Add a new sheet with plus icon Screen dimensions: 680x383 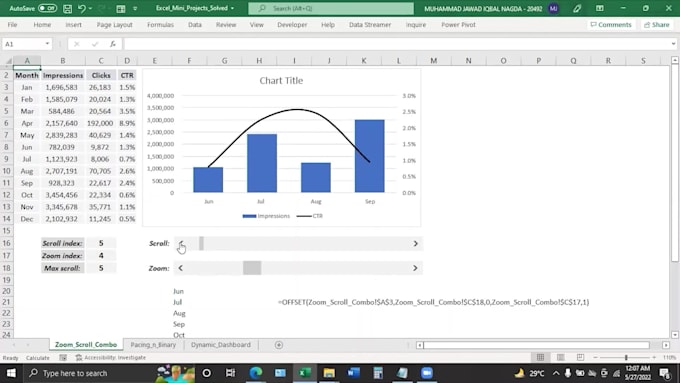coord(279,345)
